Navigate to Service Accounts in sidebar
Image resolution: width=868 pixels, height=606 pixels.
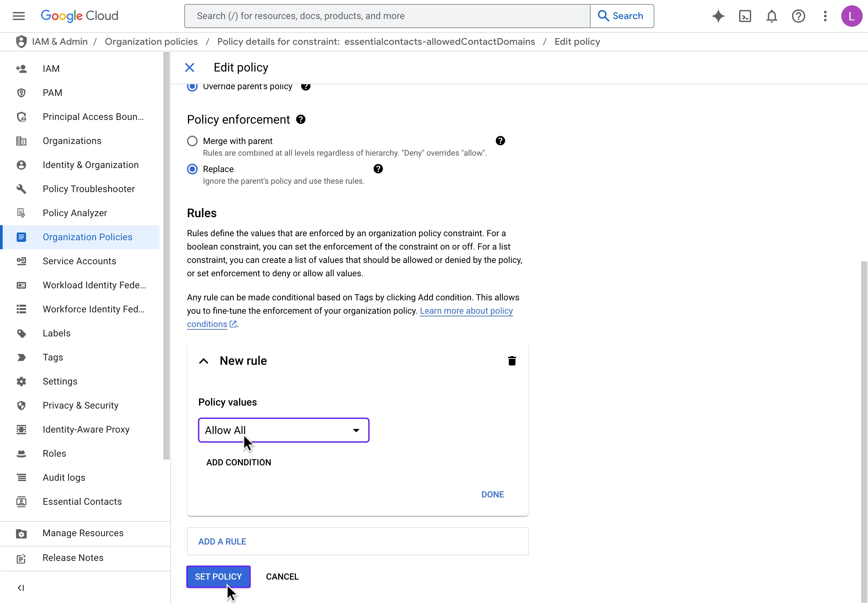coord(79,261)
